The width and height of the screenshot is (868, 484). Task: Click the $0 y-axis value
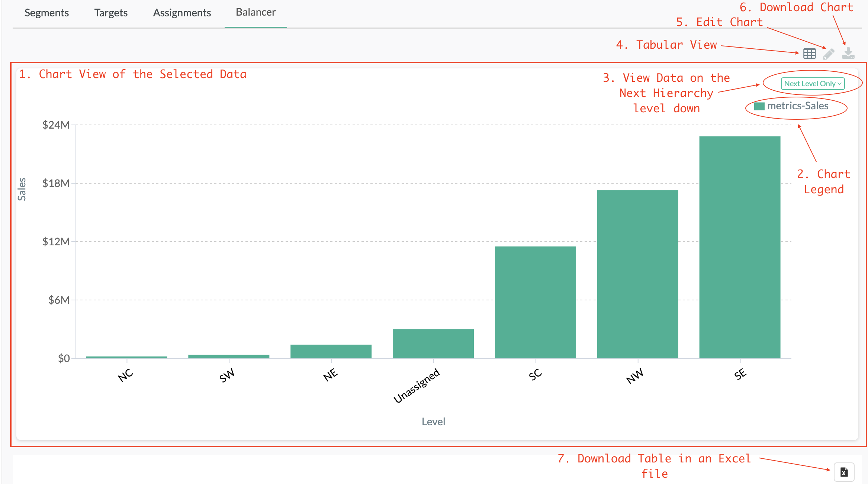point(64,358)
